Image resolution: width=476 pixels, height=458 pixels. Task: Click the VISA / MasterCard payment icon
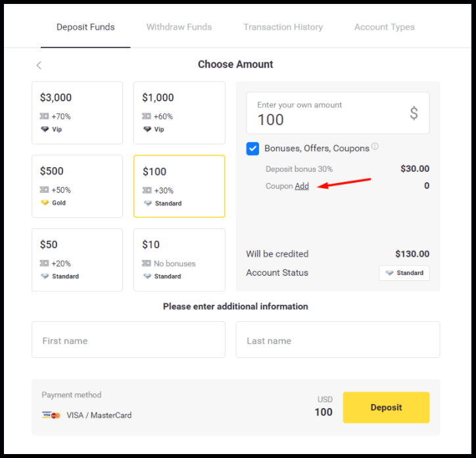point(51,415)
